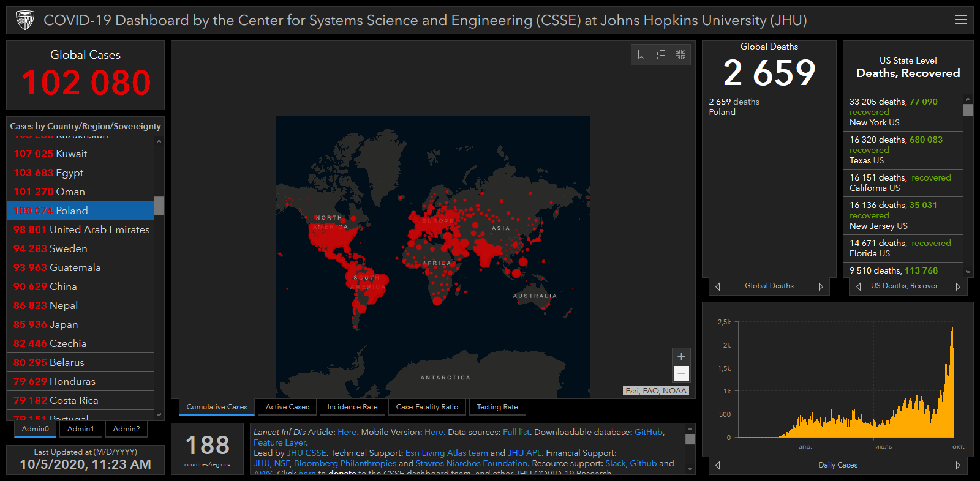Open the hamburger menu in header
This screenshot has width=980, height=481.
tap(960, 20)
